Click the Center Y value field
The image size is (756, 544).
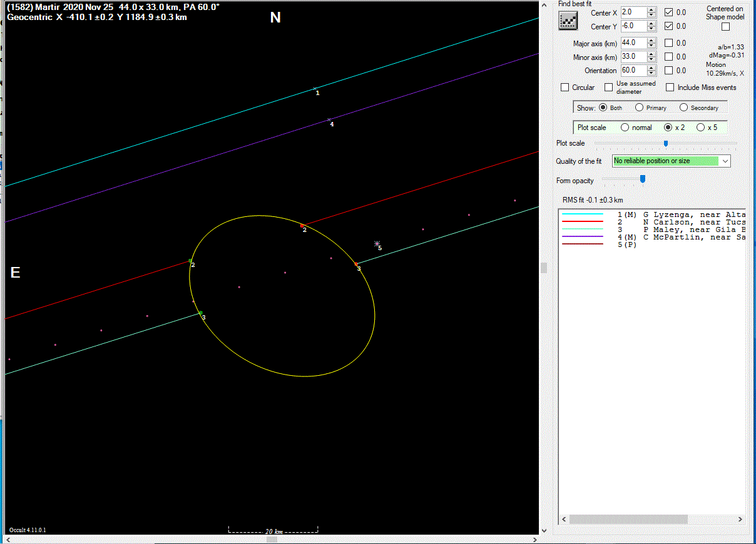(x=633, y=26)
